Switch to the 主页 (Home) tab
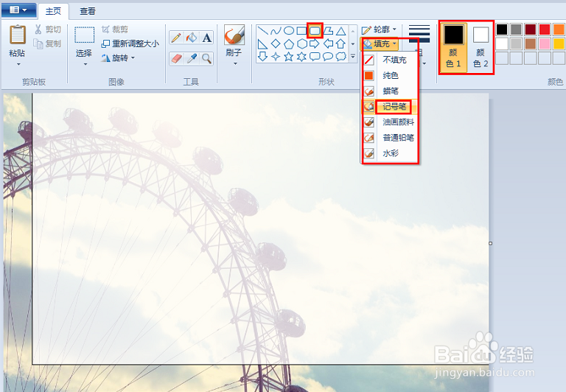 53,11
